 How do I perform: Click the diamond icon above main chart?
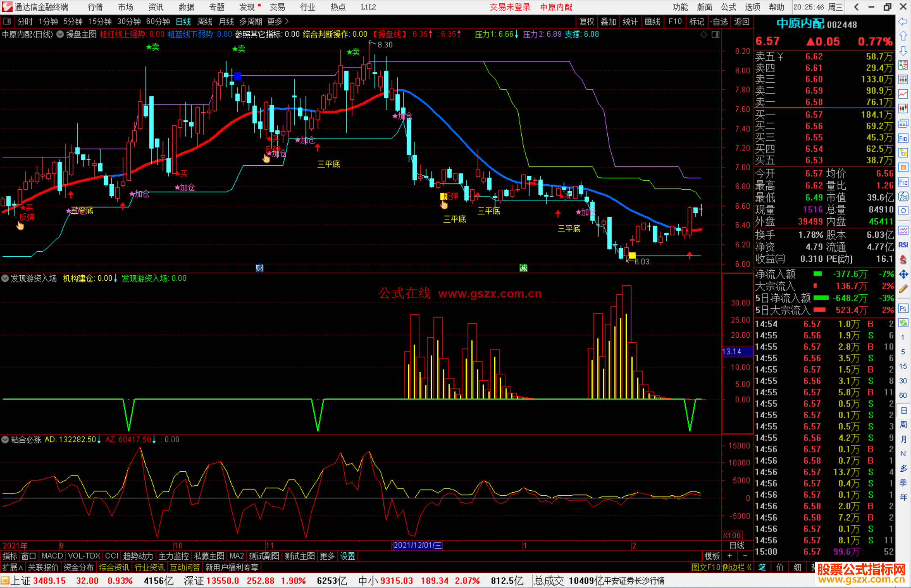click(x=704, y=35)
